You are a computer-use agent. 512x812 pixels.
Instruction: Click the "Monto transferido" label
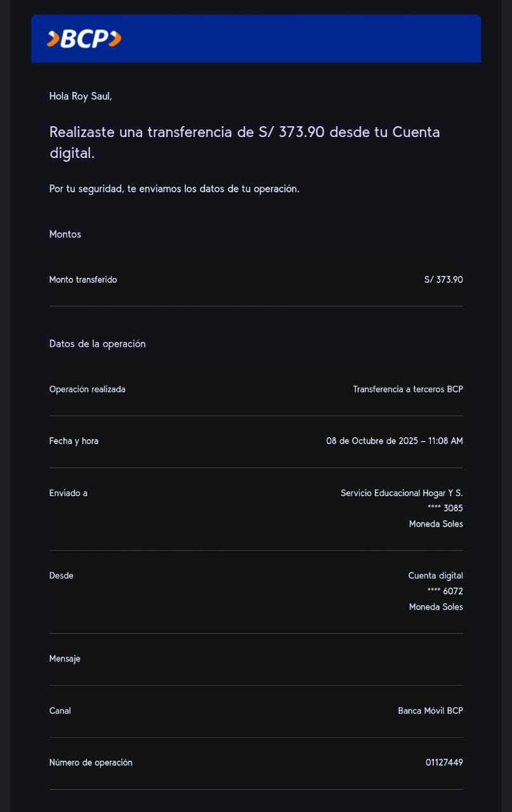pos(83,280)
